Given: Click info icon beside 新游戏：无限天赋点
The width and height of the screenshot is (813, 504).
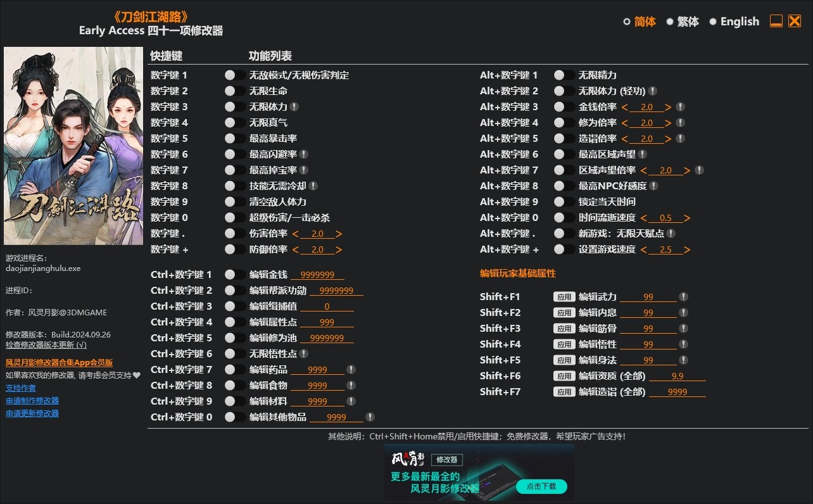Looking at the screenshot, I should tap(671, 234).
